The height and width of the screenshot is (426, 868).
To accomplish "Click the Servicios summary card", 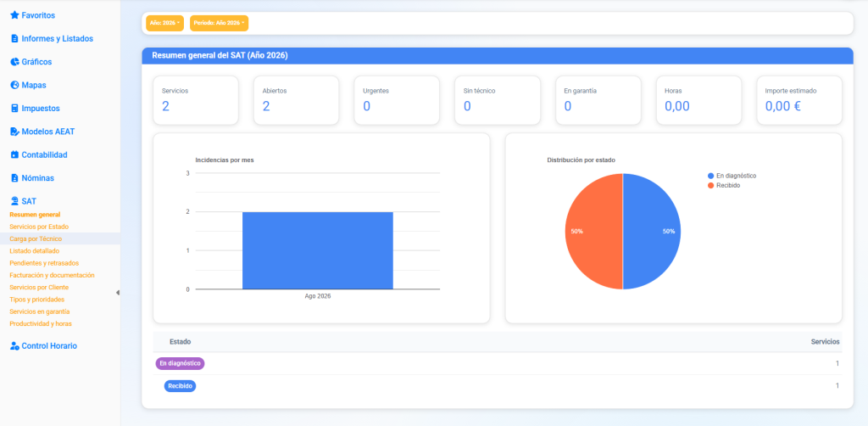I will tap(196, 100).
